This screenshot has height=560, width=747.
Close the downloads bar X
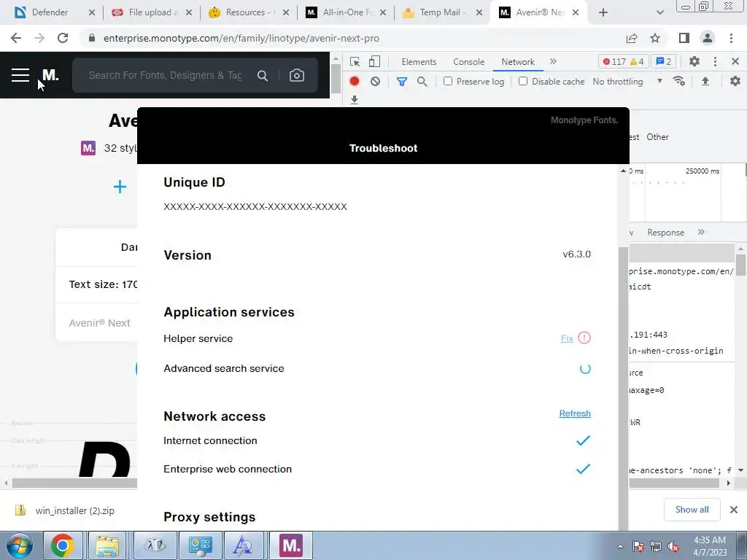click(x=734, y=510)
